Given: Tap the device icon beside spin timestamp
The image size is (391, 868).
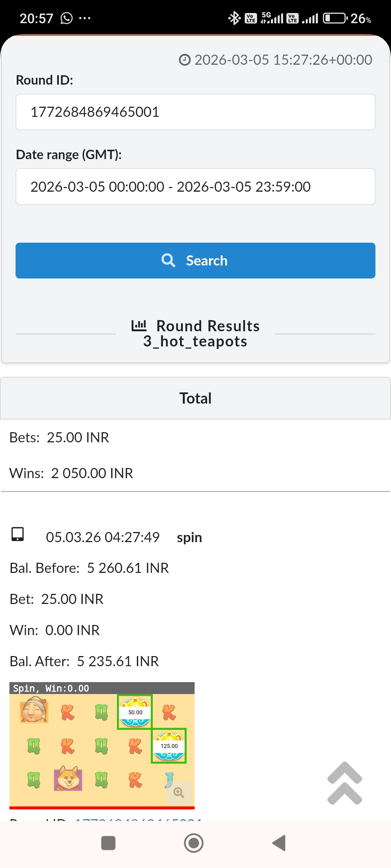Looking at the screenshot, I should click(x=18, y=534).
